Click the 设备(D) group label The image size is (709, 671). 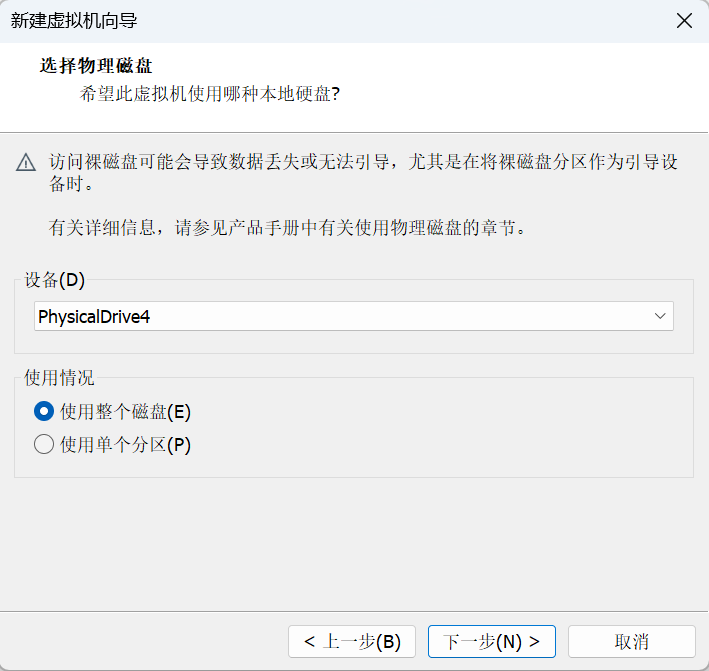[x=55, y=280]
